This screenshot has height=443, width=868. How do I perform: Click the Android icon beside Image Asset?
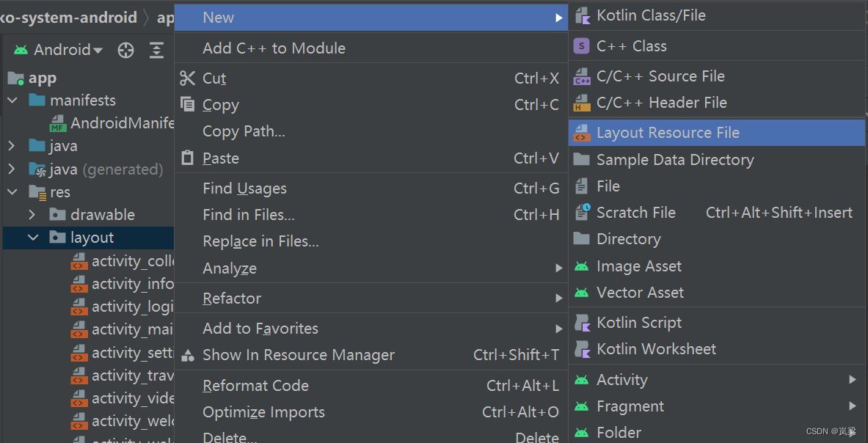(x=581, y=266)
